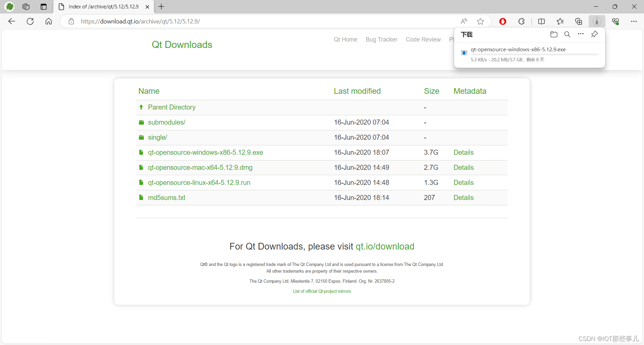Image resolution: width=644 pixels, height=345 pixels.
Task: Click downloading file name in downloads panel
Action: pos(518,49)
